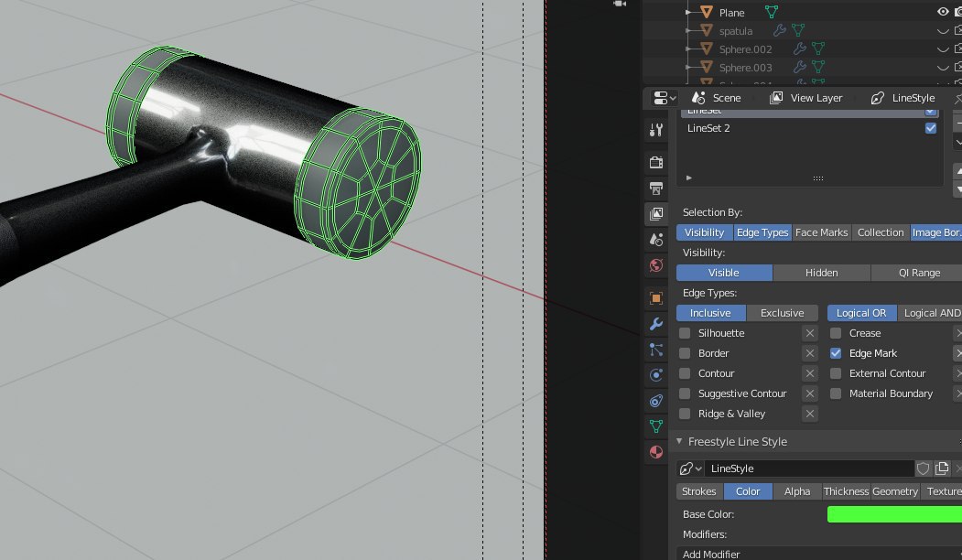Uncheck the Edge Mark checkbox
The image size is (962, 560).
[x=836, y=353]
